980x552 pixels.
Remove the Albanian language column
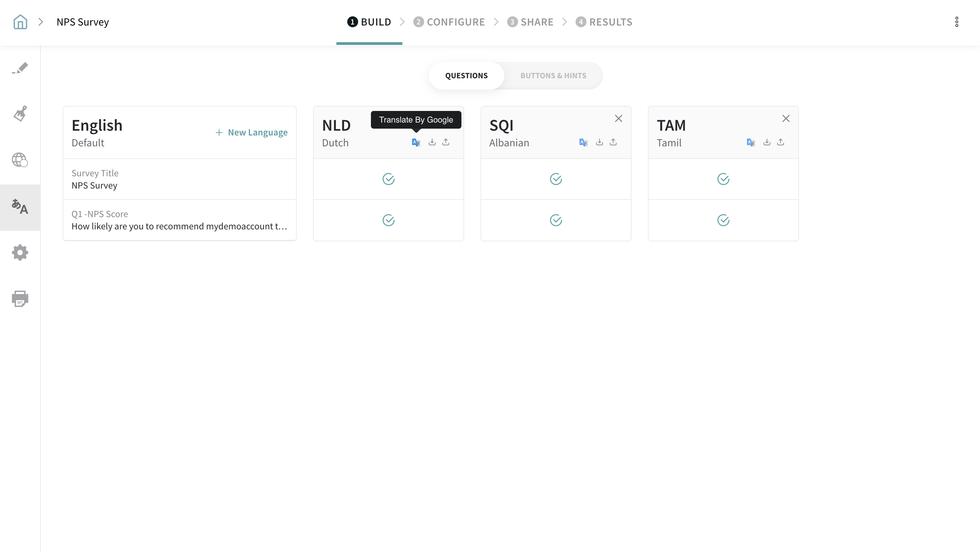(618, 119)
